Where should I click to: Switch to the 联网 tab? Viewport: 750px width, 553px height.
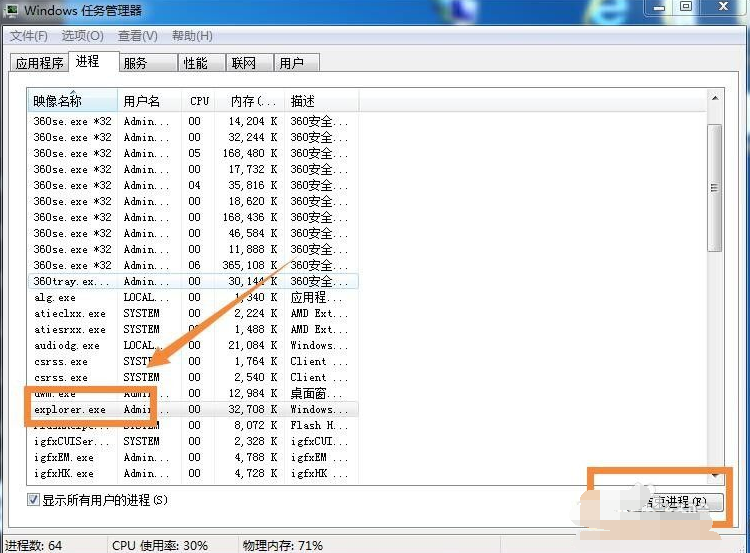click(243, 63)
